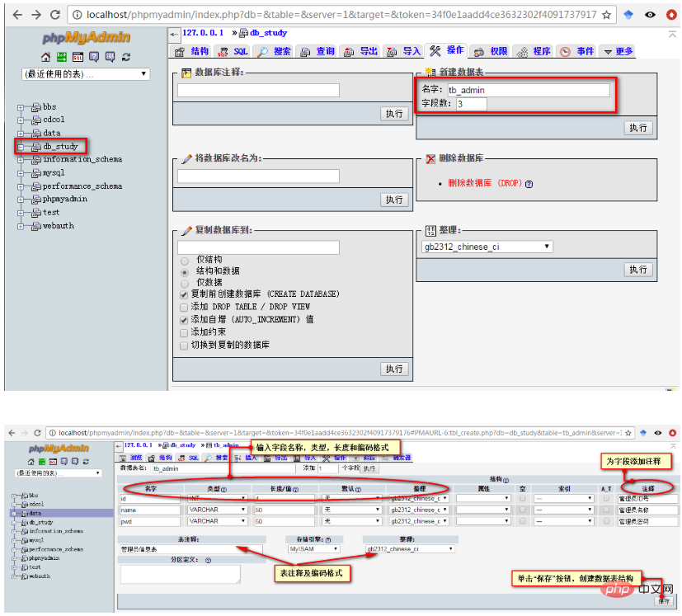Click the red circular extension icon in upper browser

point(671,15)
